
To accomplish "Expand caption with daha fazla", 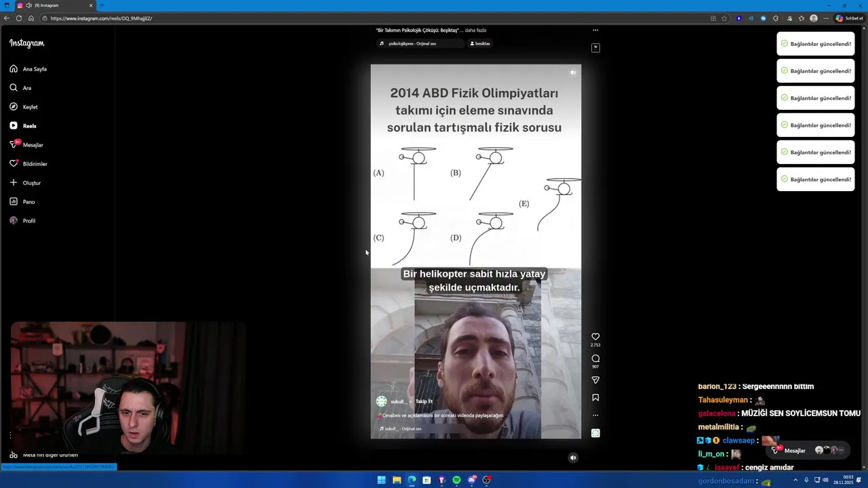I will coord(475,30).
